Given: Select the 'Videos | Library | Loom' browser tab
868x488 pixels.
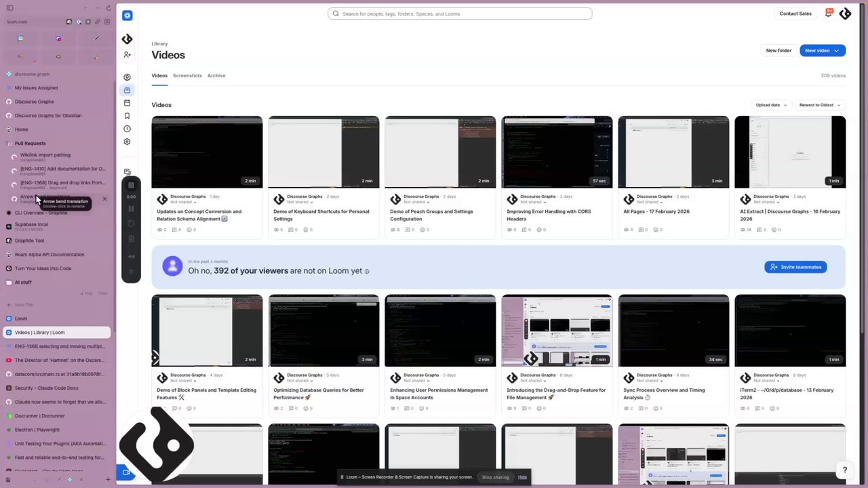Looking at the screenshot, I should pos(57,333).
